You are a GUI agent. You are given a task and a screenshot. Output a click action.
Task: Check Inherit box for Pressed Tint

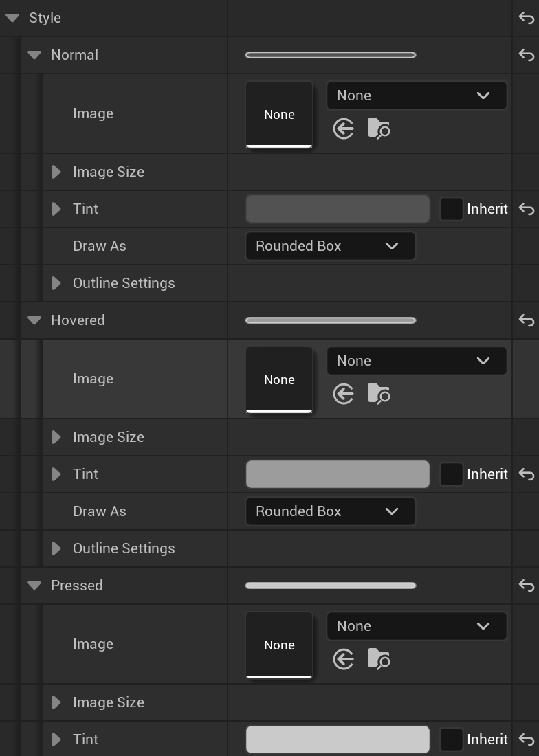coord(451,740)
